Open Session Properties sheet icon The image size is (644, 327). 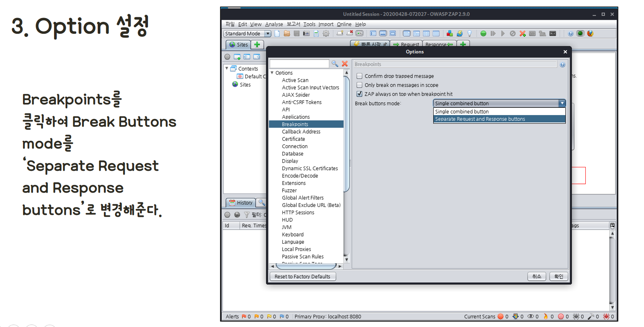316,34
